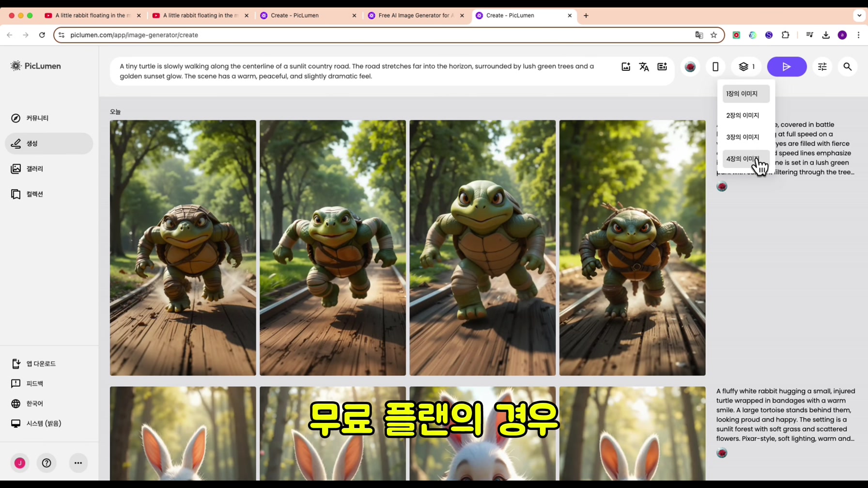The height and width of the screenshot is (488, 868).
Task: Close the Free AI Image Generator tab
Action: [x=462, y=16]
